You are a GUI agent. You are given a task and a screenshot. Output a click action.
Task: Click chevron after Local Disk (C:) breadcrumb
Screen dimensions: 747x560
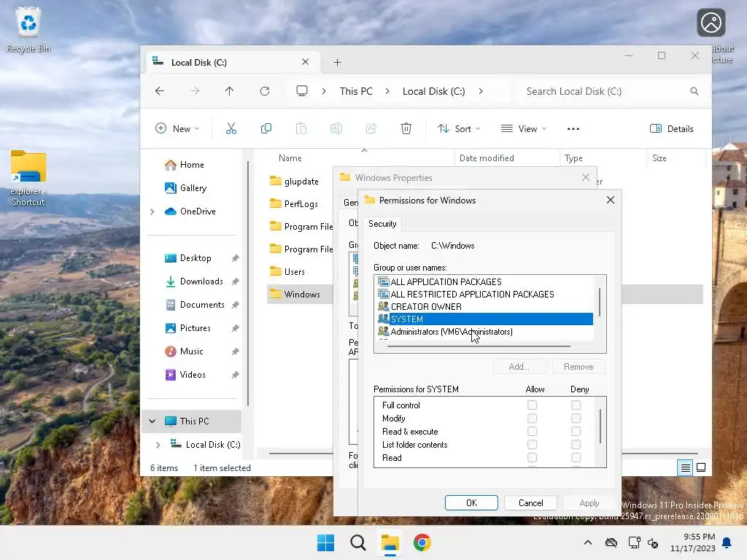(x=481, y=91)
